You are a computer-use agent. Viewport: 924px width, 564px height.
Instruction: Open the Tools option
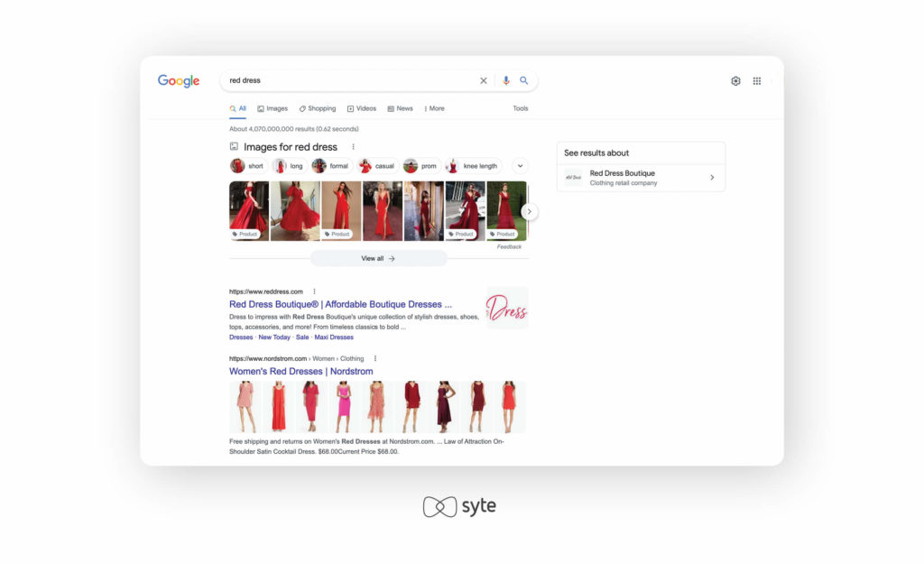(x=521, y=108)
